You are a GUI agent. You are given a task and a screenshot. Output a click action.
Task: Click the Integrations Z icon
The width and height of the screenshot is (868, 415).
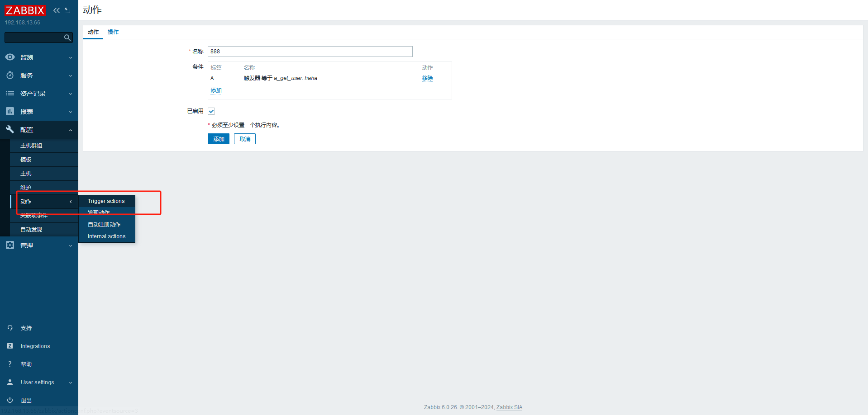pos(10,346)
